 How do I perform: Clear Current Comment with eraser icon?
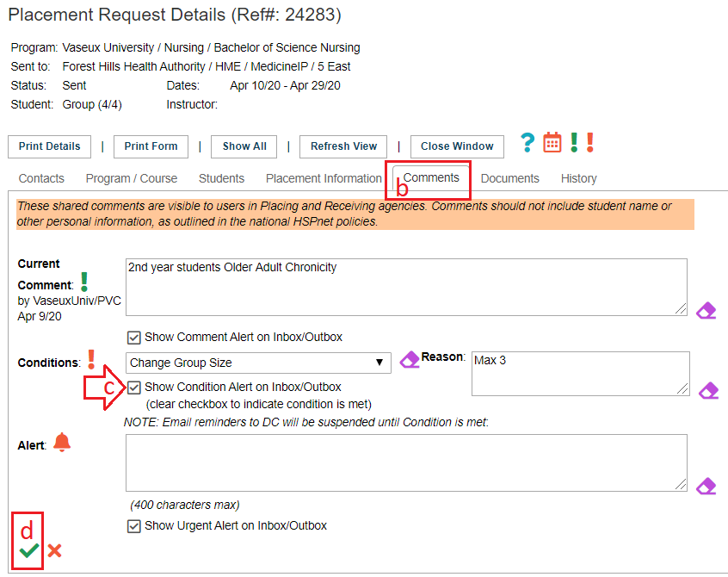click(x=706, y=311)
